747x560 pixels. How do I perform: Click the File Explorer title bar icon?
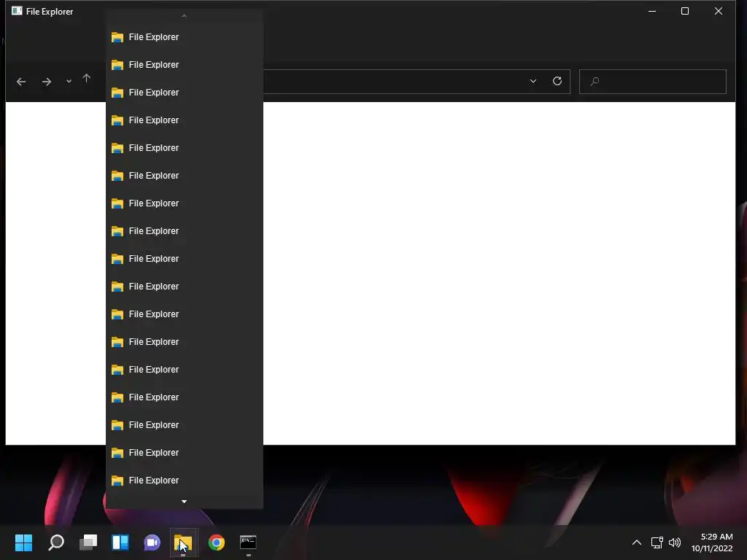point(17,11)
